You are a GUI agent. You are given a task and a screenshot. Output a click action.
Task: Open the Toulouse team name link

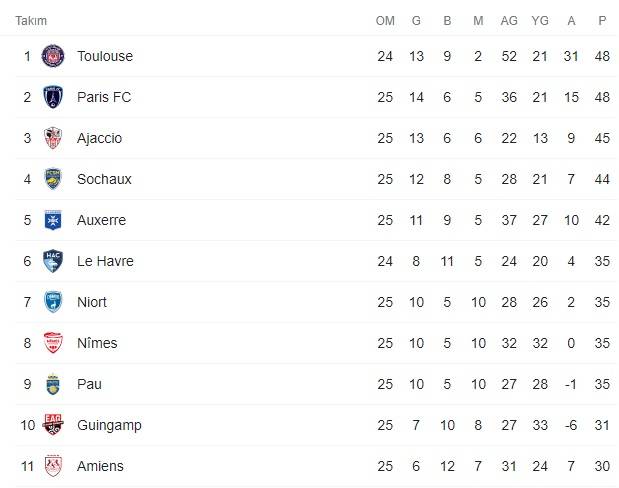(104, 56)
